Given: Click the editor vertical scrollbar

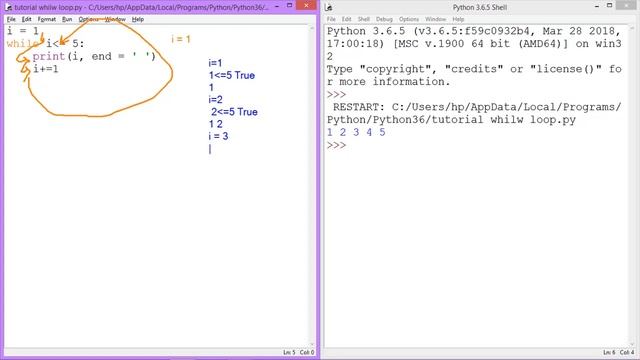Looking at the screenshot, I should [x=312, y=186].
